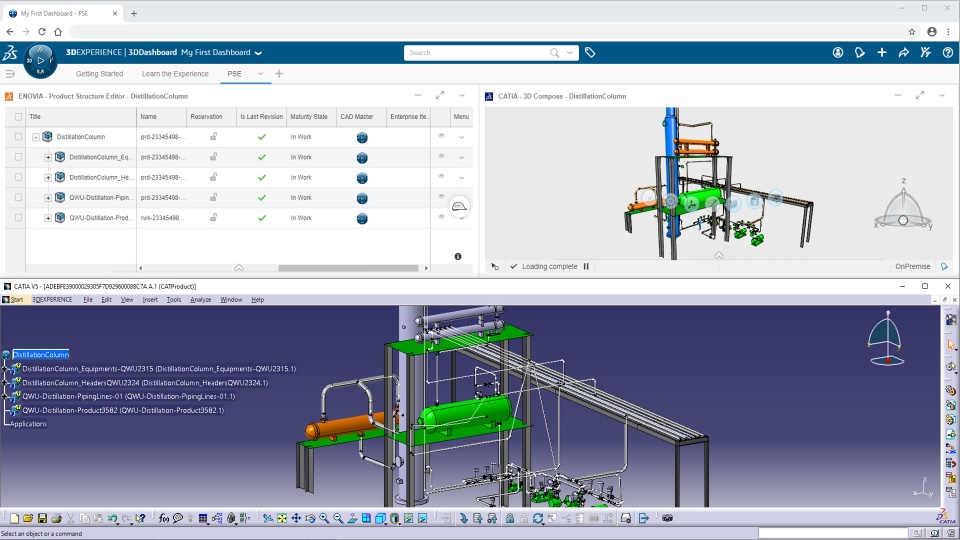This screenshot has width=960, height=540.
Task: Switch to the Learn the Experience tab
Action: click(x=175, y=73)
